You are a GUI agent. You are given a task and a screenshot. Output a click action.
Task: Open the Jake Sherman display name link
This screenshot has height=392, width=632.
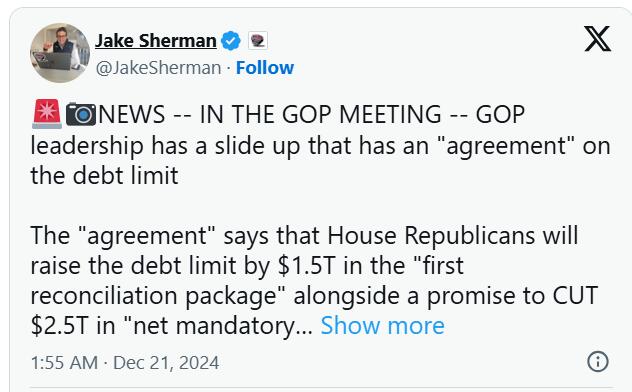point(156,41)
